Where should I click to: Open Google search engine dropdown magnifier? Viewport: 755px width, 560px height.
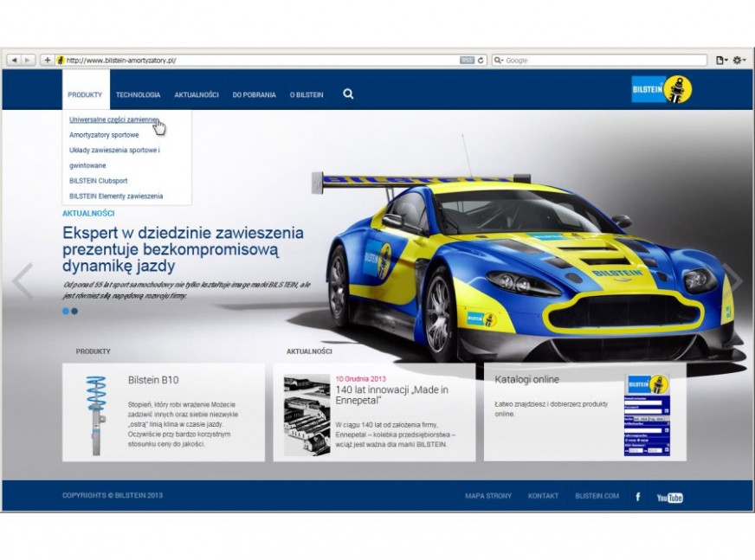point(499,61)
